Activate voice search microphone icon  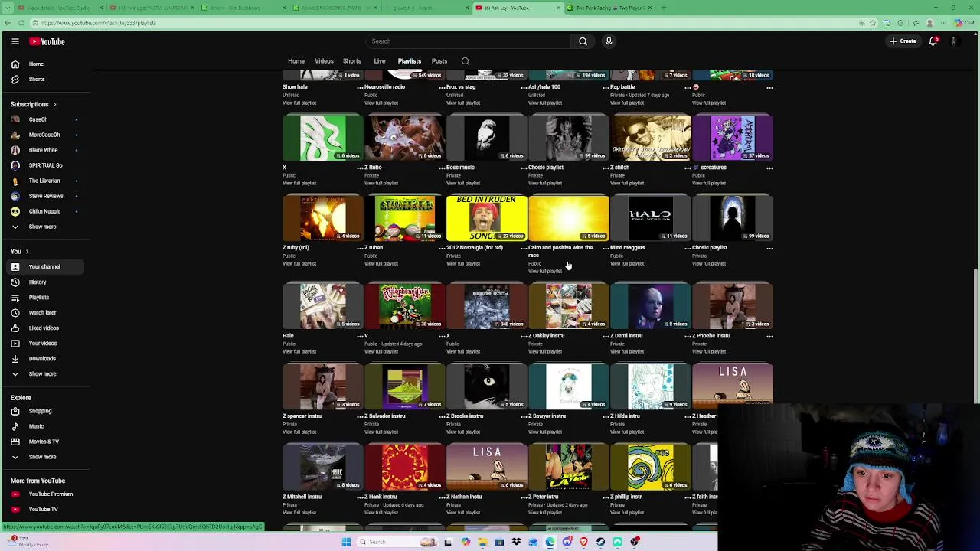tap(609, 41)
